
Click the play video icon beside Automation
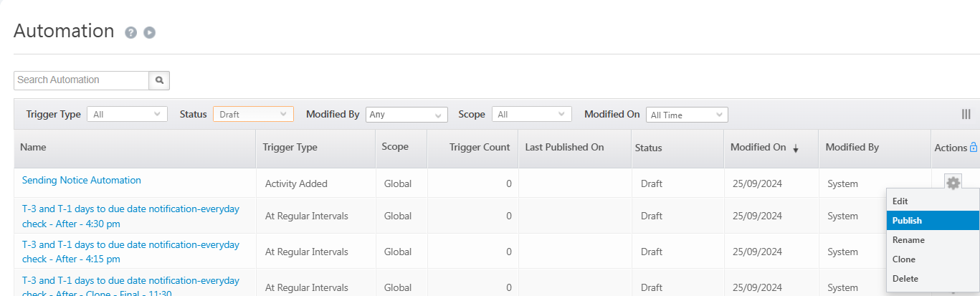[x=149, y=32]
